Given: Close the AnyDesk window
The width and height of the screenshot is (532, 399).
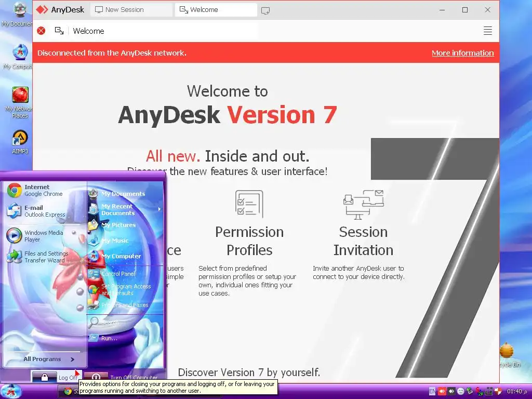Looking at the screenshot, I should (487, 10).
